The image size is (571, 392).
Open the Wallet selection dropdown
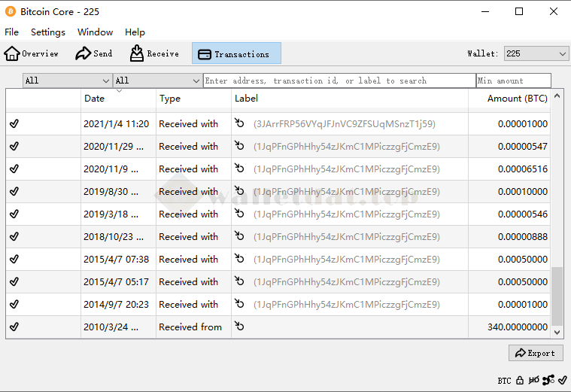[x=536, y=53]
